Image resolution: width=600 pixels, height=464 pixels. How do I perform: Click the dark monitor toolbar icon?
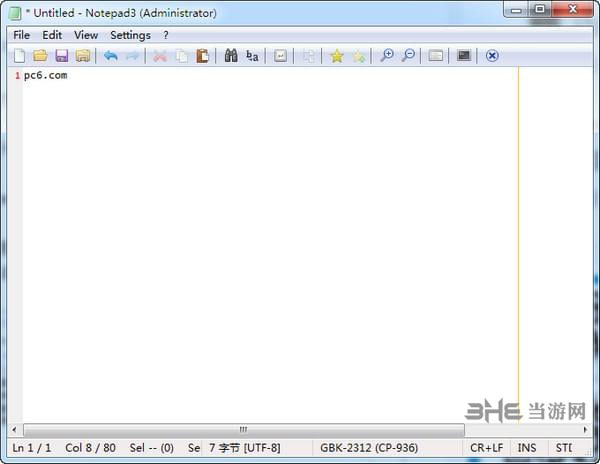coord(464,56)
